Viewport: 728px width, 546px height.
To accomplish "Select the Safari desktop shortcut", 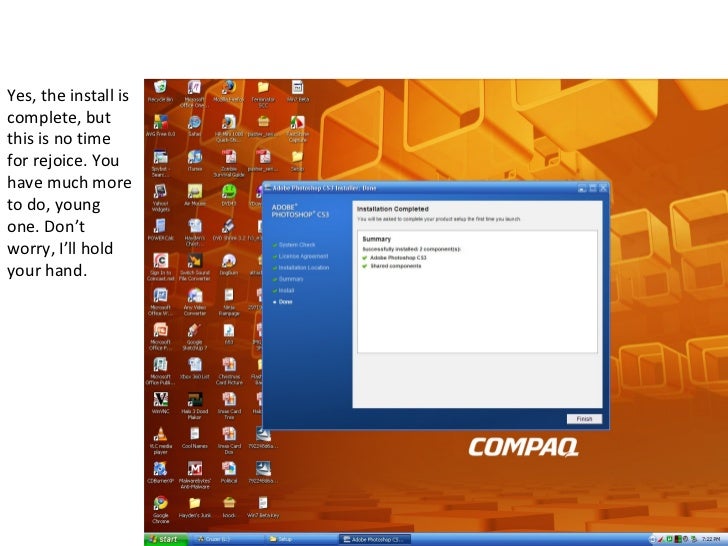I will 195,125.
